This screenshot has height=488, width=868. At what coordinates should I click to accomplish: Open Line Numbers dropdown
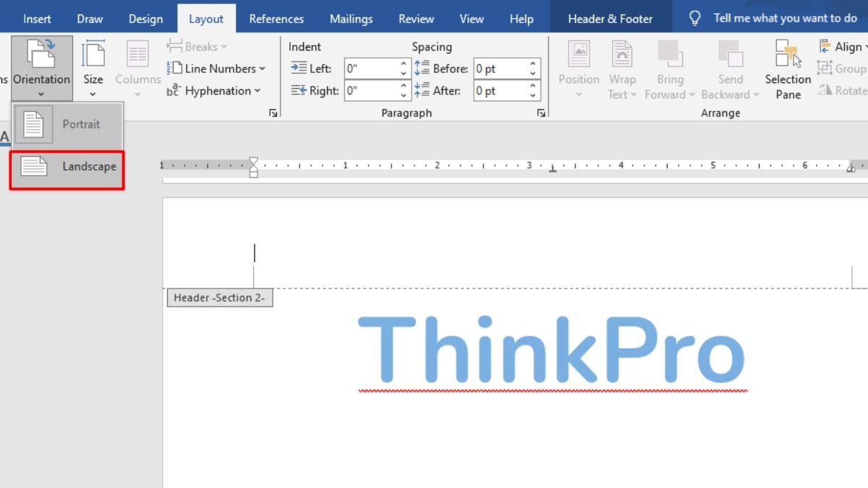216,69
